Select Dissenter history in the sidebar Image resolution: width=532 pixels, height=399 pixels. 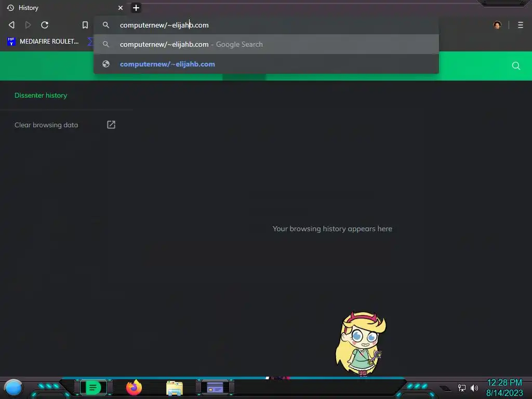point(41,96)
